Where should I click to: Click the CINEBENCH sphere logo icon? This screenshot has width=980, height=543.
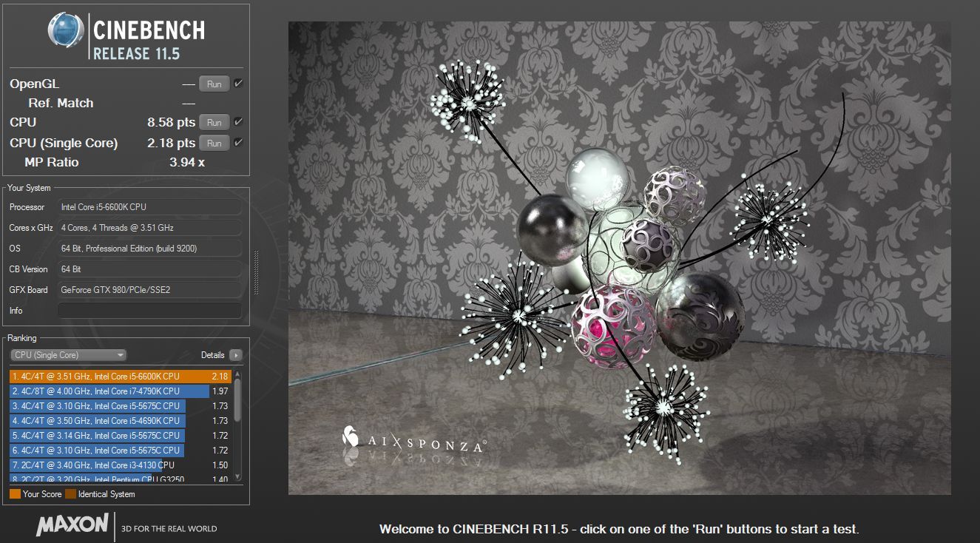point(67,32)
